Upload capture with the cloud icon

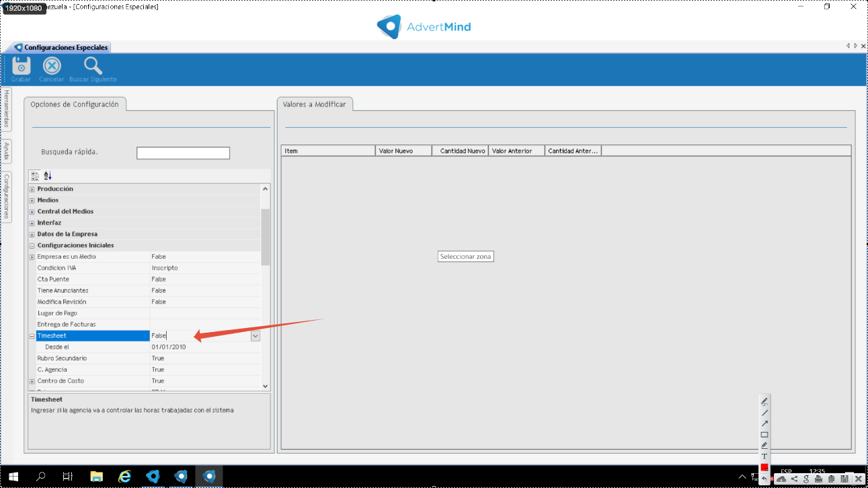(781, 479)
